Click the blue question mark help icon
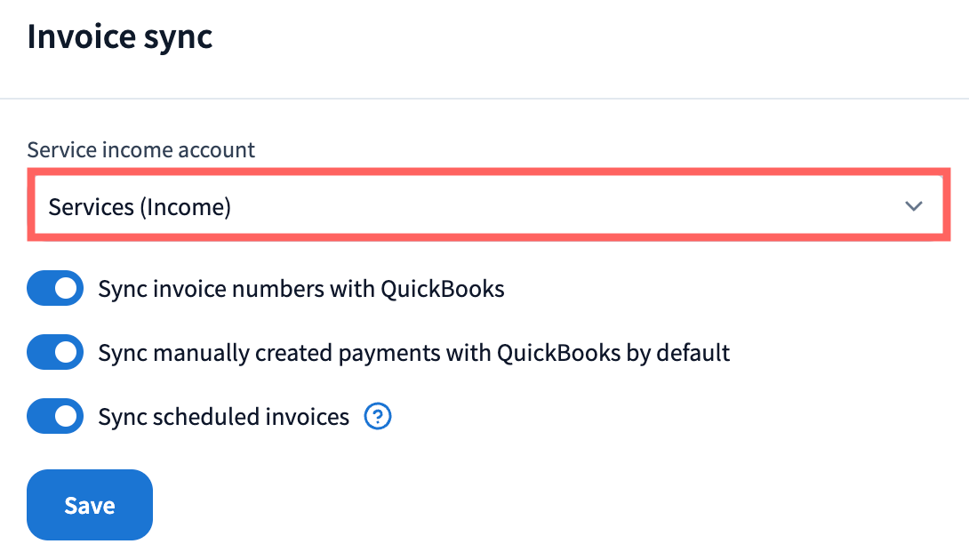This screenshot has width=969, height=560. click(378, 416)
